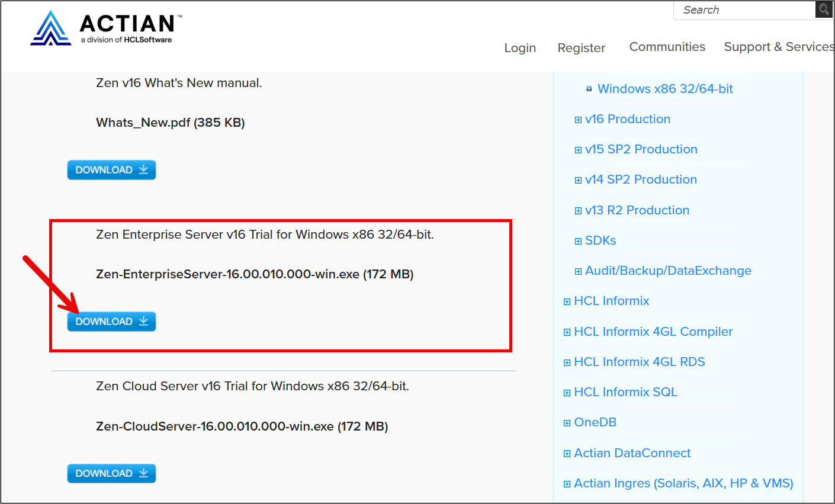Screen dimensions: 835x504
Task: Open v16 Production link
Action: 628,119
